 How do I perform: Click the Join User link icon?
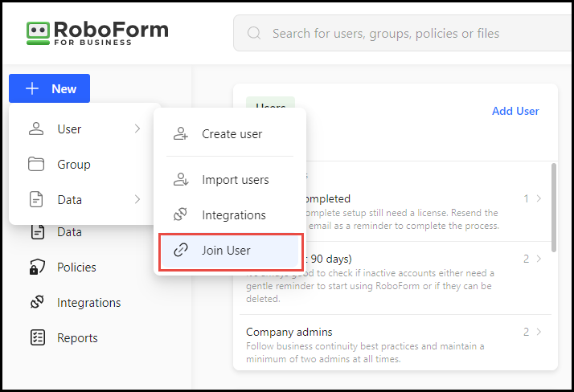(181, 251)
